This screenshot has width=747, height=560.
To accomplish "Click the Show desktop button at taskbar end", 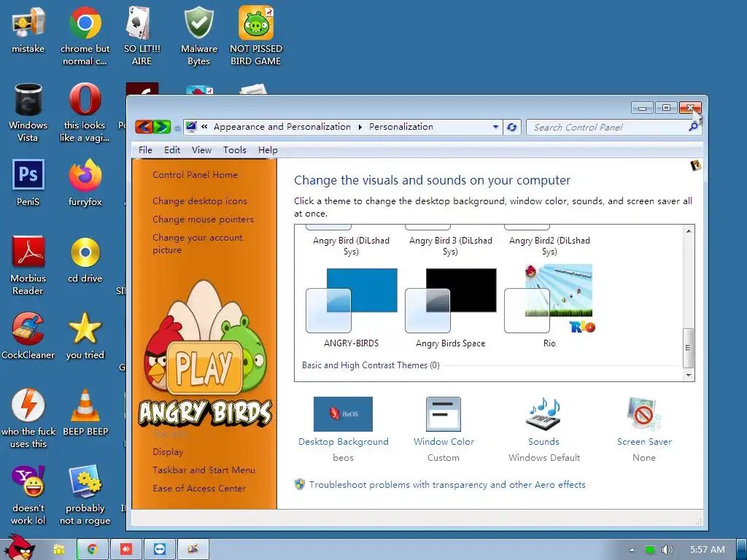I will click(x=741, y=550).
